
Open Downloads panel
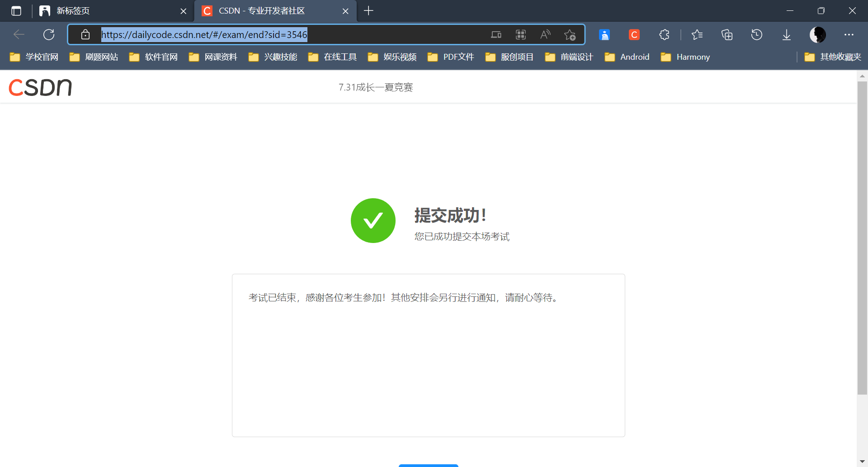787,34
